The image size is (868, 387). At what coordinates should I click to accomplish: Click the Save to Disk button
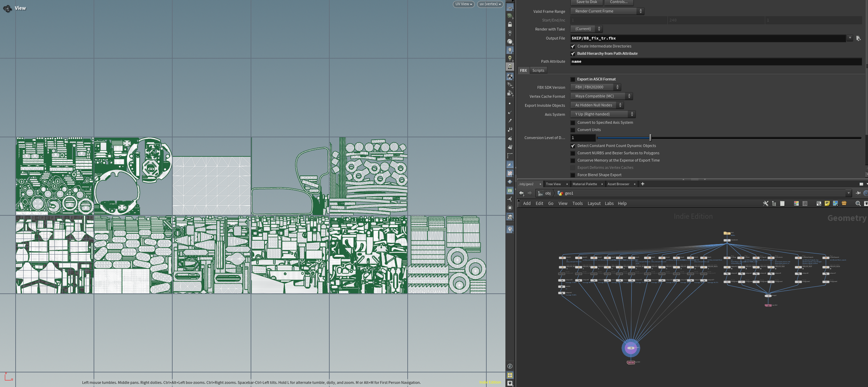(x=587, y=2)
